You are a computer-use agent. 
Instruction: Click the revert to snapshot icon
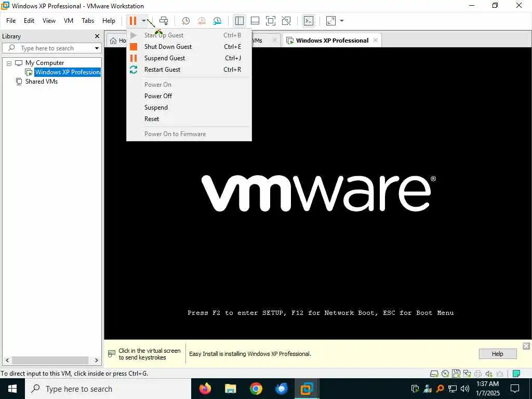coord(202,21)
